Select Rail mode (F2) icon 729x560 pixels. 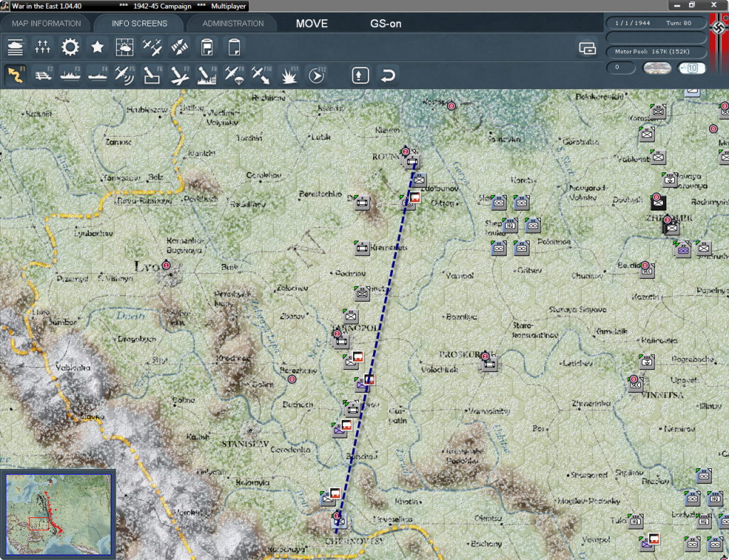pos(43,75)
